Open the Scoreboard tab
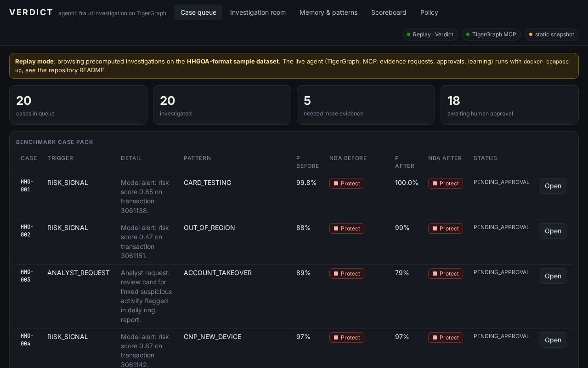Screen dimensions: 588x368 pos(389,12)
